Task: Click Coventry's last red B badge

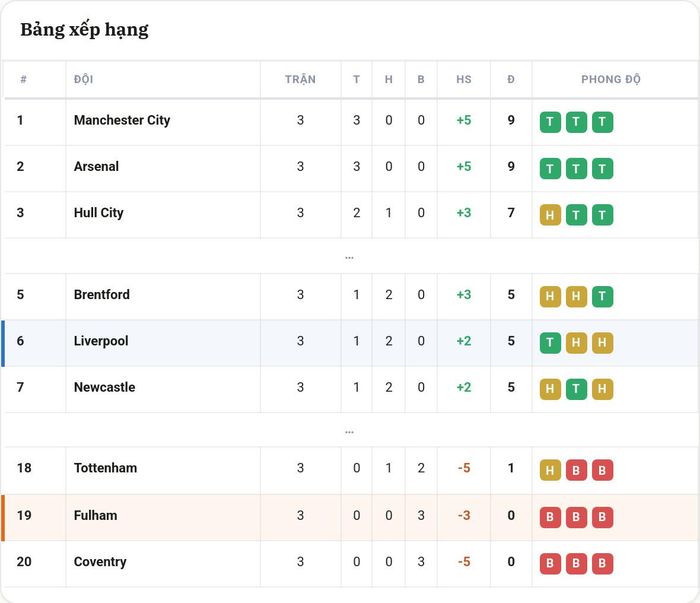Action: pos(602,564)
